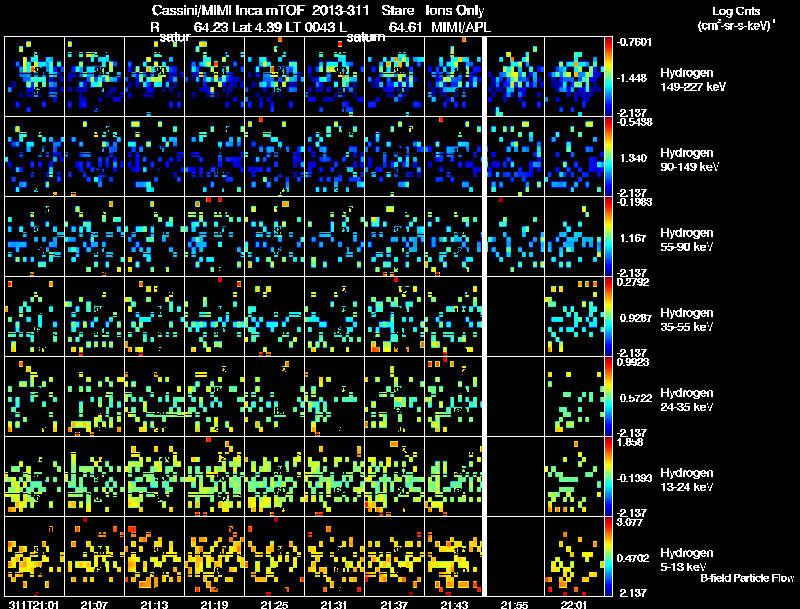Select the 35-55 keV panel at 21:25
800x609 pixels.
pyautogui.click(x=274, y=317)
